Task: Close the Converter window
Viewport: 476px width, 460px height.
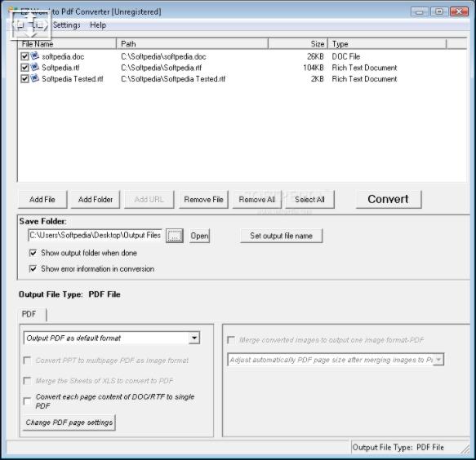Action: coord(459,11)
